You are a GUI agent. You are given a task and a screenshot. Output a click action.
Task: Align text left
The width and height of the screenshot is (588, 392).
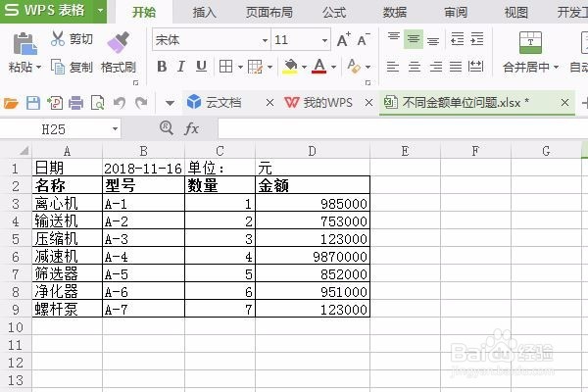[x=393, y=67]
